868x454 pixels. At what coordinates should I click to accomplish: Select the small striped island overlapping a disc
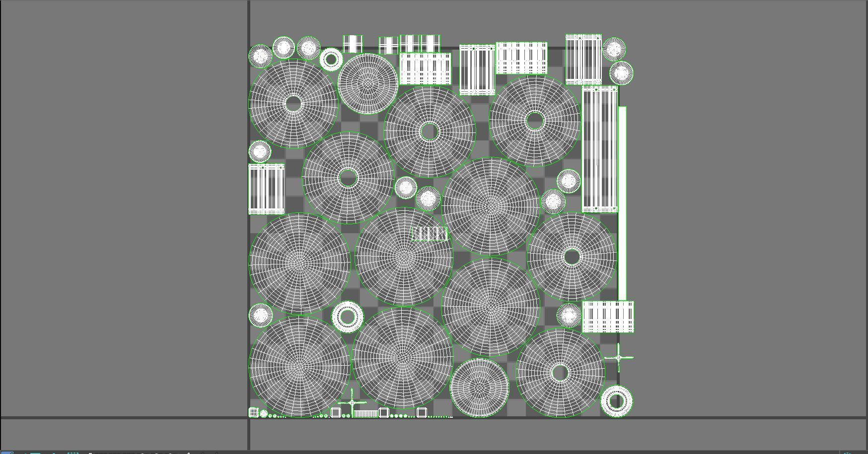point(430,234)
